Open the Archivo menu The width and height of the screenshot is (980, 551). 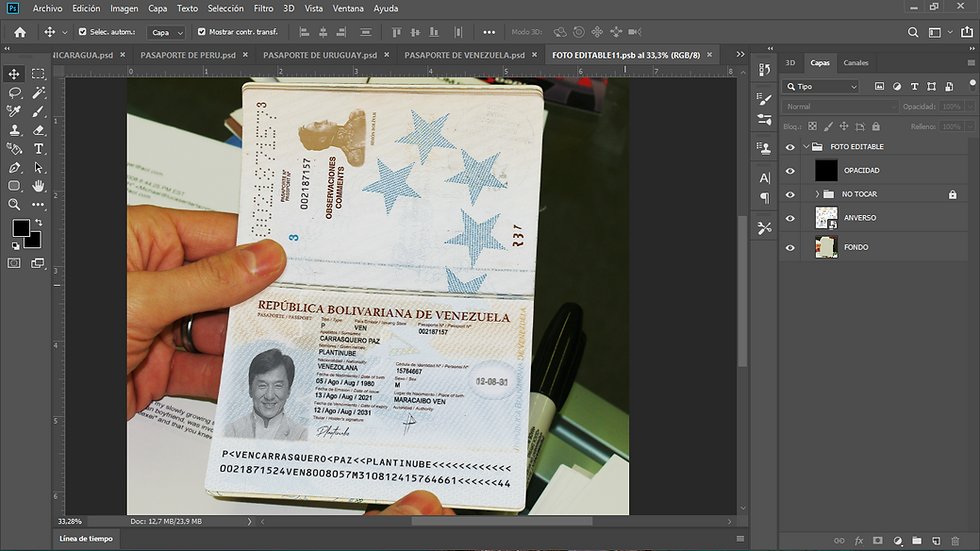point(48,8)
